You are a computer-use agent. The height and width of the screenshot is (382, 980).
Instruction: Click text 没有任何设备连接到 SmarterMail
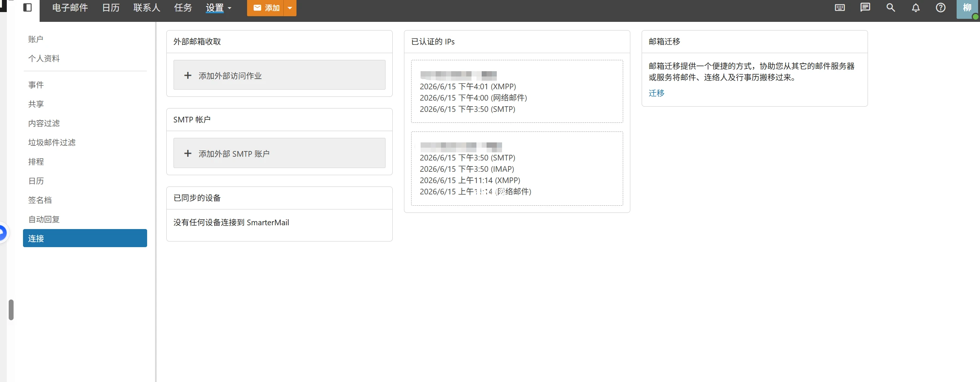click(231, 222)
